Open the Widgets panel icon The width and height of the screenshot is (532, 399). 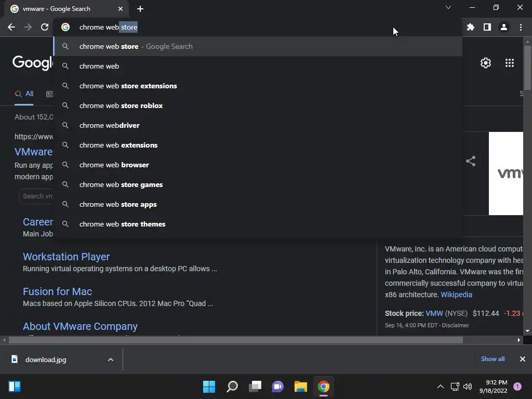[x=15, y=387]
